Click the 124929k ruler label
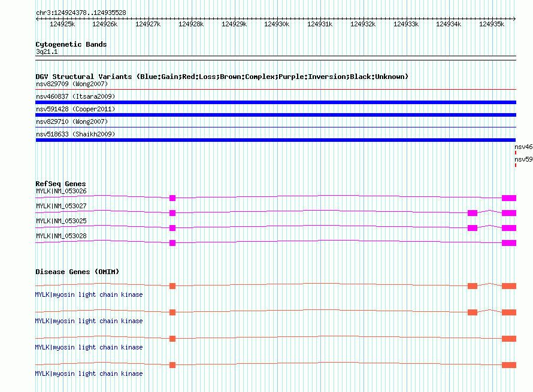 pos(234,24)
